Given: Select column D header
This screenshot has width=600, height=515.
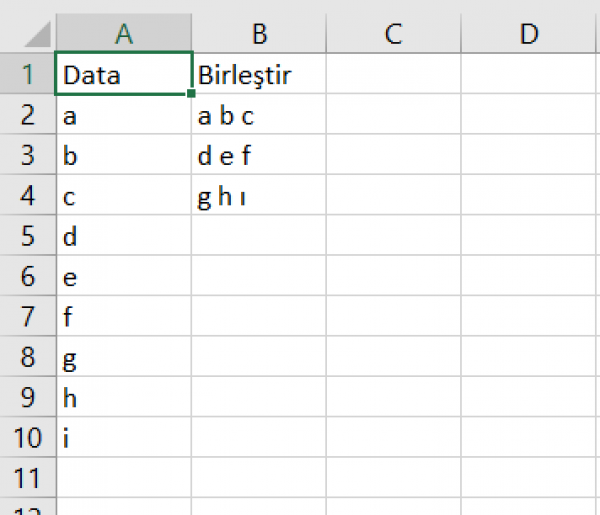Looking at the screenshot, I should click(529, 33).
